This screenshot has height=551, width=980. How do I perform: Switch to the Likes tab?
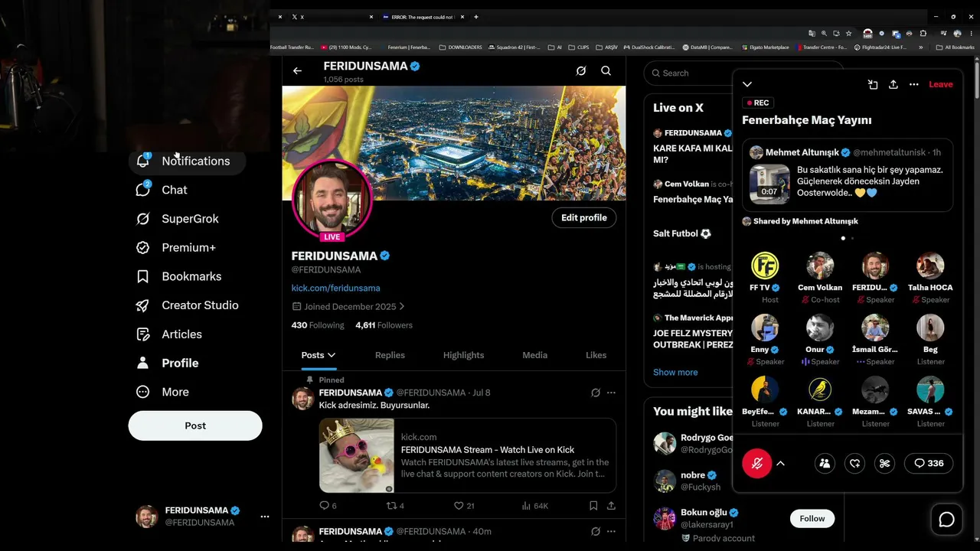(596, 355)
